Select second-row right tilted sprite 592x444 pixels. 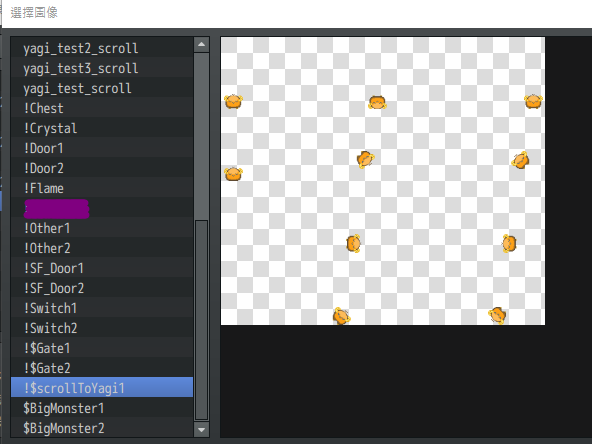coord(520,160)
